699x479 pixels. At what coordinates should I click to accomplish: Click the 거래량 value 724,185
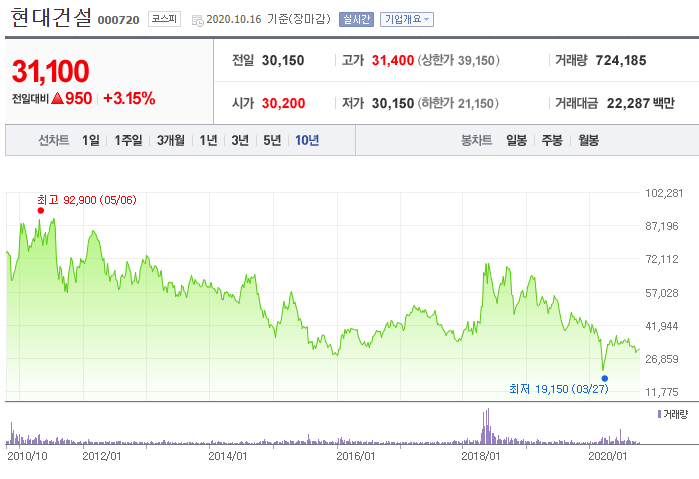(x=621, y=60)
